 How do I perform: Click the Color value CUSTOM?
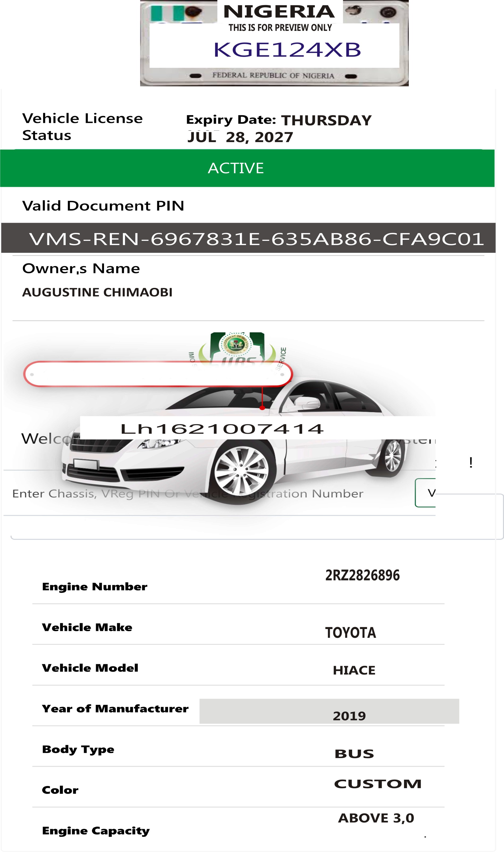(x=378, y=784)
